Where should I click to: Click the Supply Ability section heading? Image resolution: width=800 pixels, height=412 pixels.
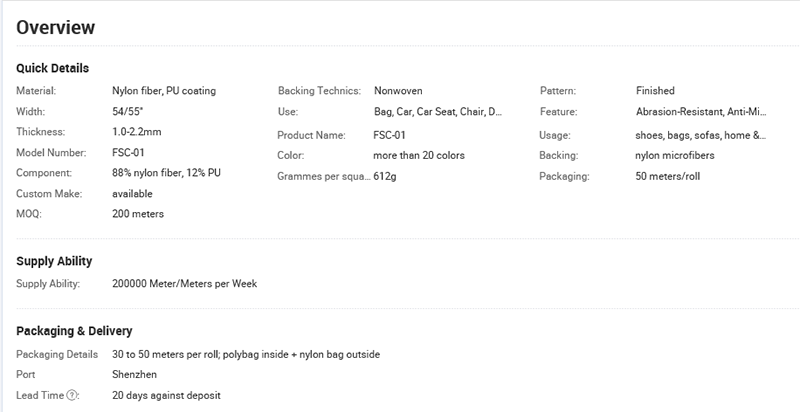click(54, 261)
